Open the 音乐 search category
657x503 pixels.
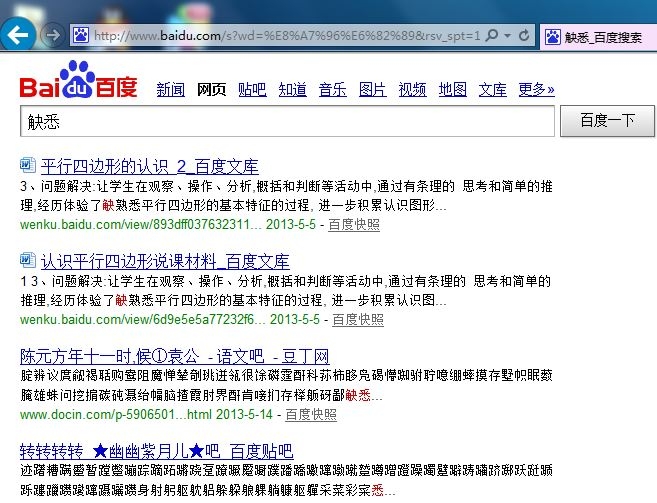click(x=333, y=89)
